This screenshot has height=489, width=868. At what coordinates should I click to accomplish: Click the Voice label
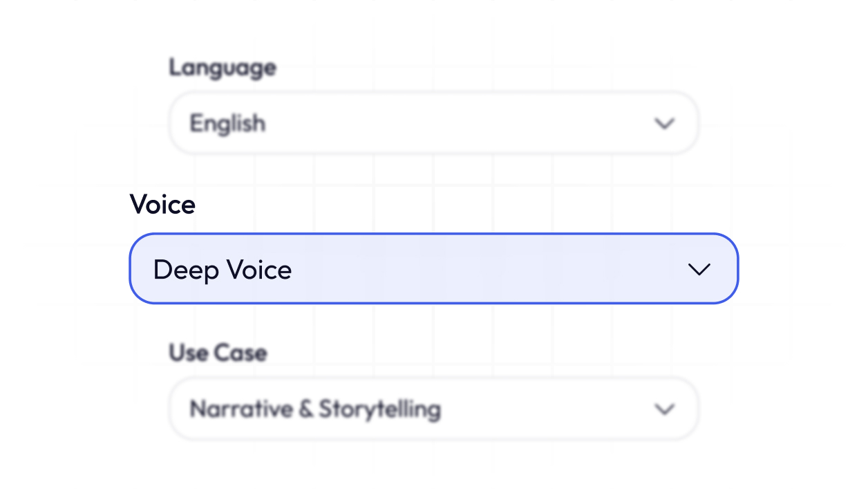point(162,204)
